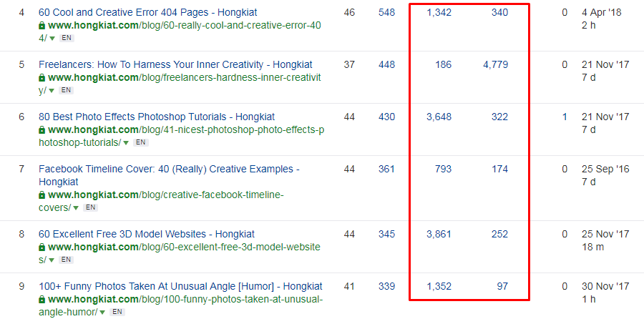644x324 pixels.
Task: Click value 361 in facebook timeline row
Action: [386, 169]
